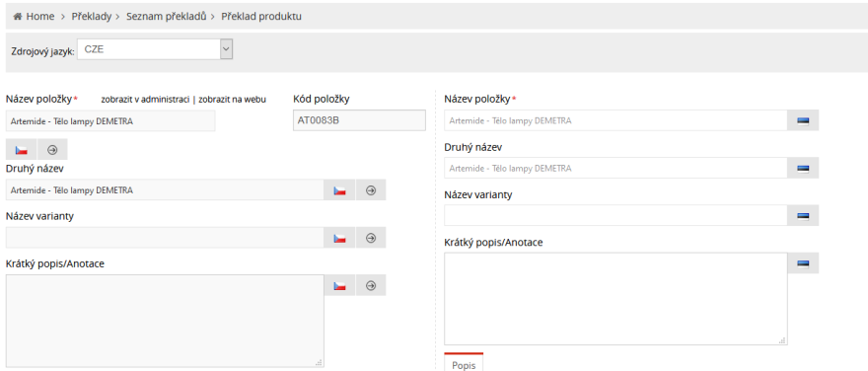This screenshot has width=868, height=371.
Task: Click source Název položky text field
Action: click(110, 121)
